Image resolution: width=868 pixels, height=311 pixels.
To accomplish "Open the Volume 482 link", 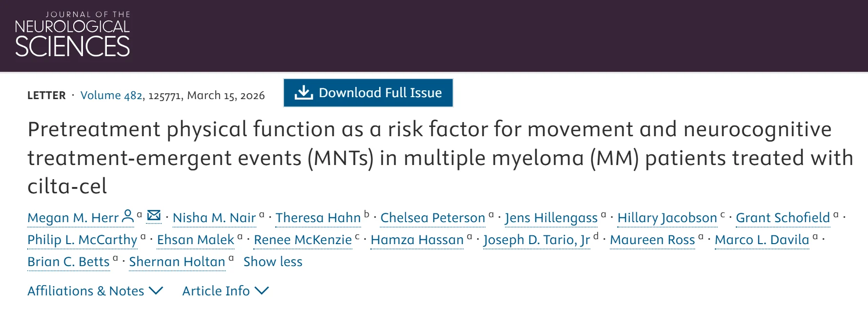I will 110,95.
